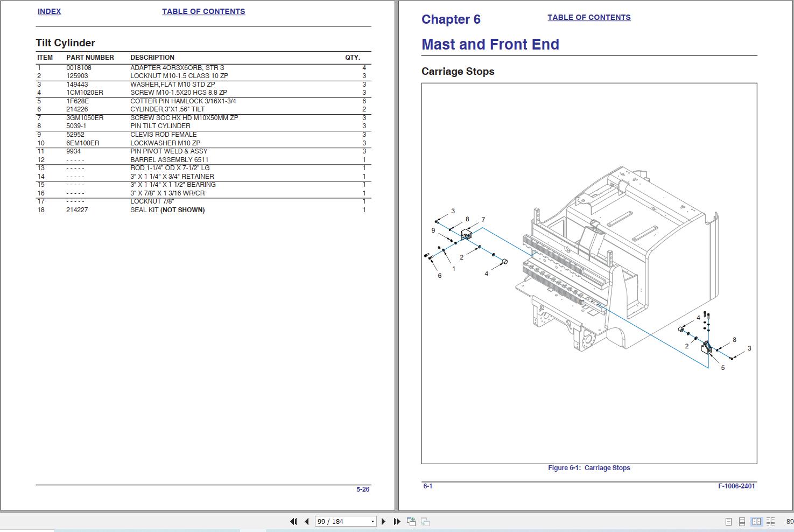Select two-page facing view

(756, 522)
